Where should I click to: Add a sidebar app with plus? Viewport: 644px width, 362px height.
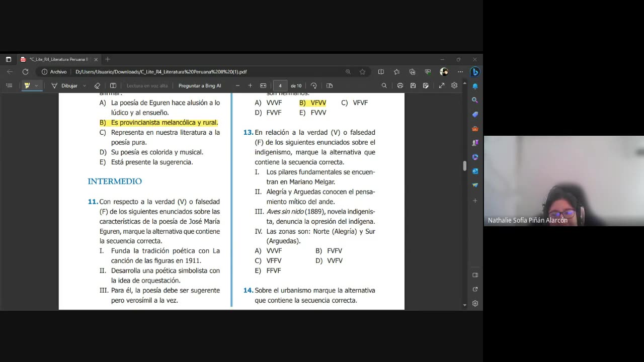click(475, 201)
